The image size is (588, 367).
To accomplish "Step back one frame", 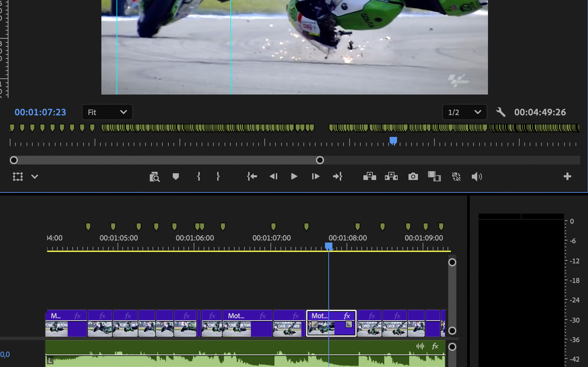I will (x=273, y=177).
